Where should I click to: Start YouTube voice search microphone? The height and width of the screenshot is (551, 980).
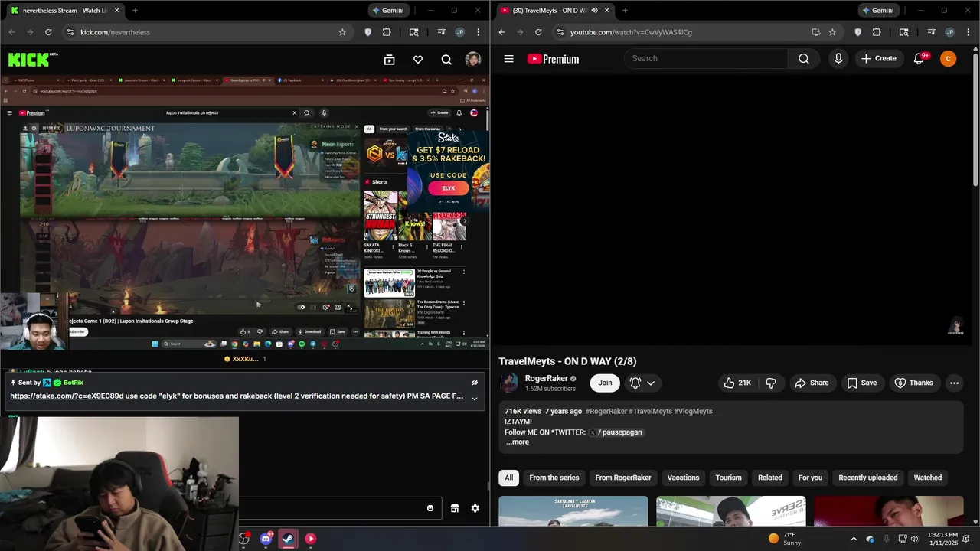(x=838, y=59)
